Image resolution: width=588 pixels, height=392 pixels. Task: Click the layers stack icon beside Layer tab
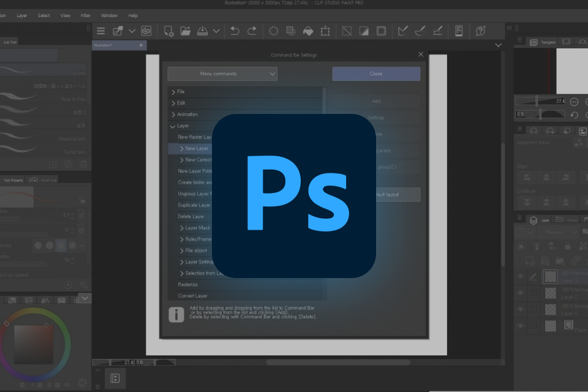[533, 221]
